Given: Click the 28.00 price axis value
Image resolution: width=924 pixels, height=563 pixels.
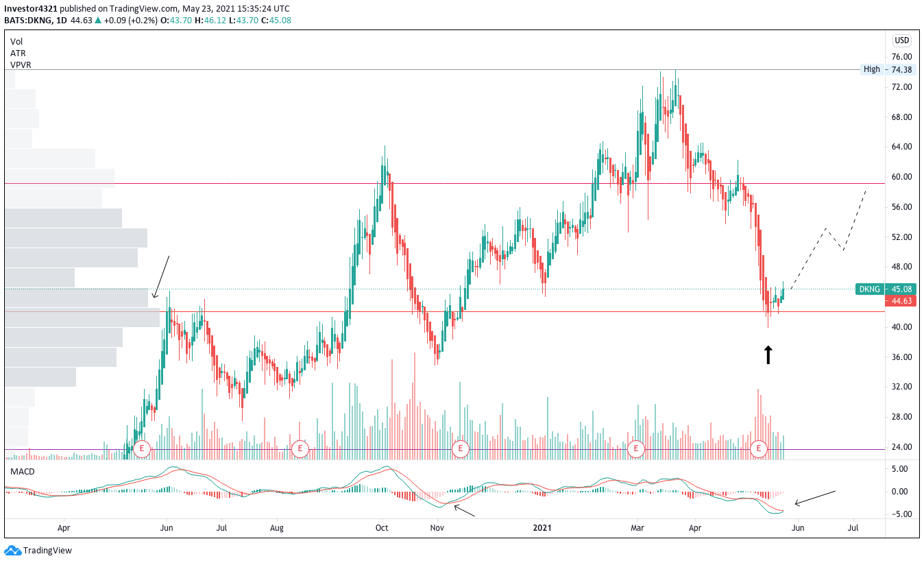Looking at the screenshot, I should [901, 417].
